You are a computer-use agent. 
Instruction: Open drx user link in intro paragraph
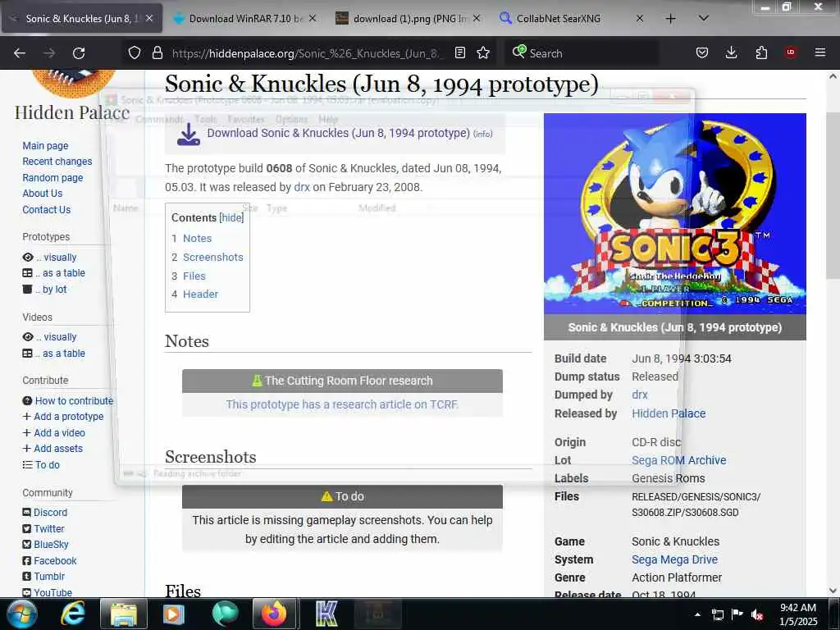tap(302, 188)
